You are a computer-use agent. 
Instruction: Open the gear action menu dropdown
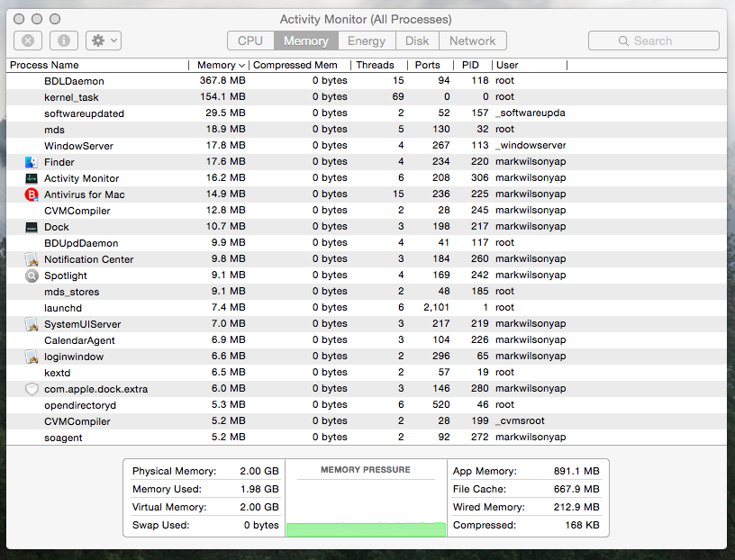pyautogui.click(x=104, y=41)
